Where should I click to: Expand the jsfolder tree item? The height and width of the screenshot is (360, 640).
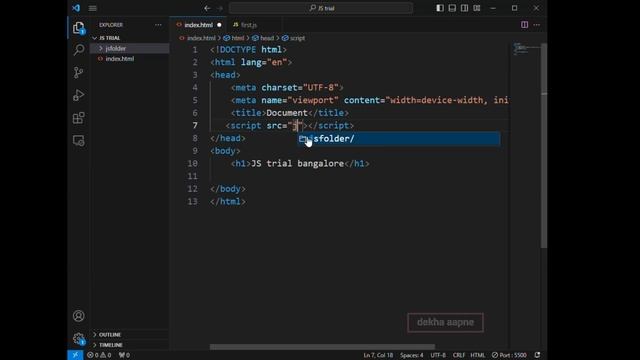[x=130, y=48]
